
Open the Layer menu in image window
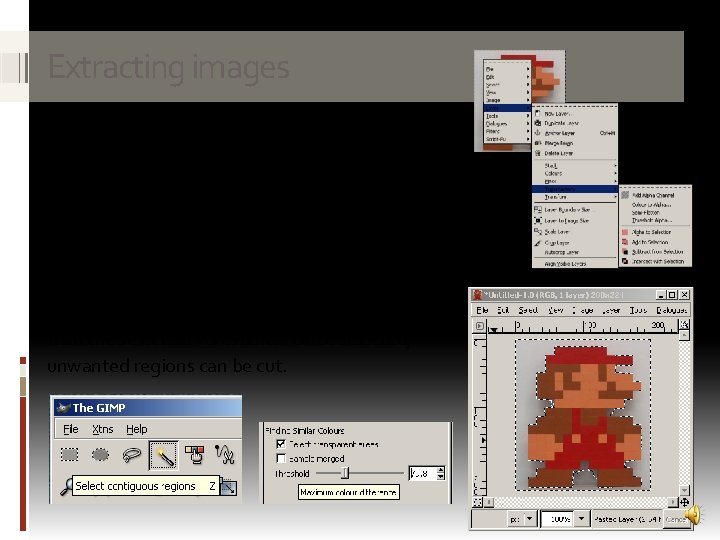click(x=611, y=310)
